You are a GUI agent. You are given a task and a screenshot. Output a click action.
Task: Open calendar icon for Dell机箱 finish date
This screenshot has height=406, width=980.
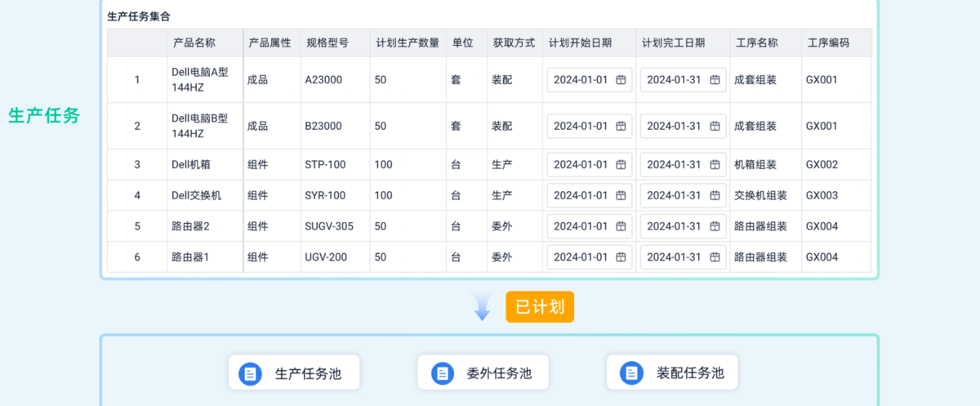point(715,164)
